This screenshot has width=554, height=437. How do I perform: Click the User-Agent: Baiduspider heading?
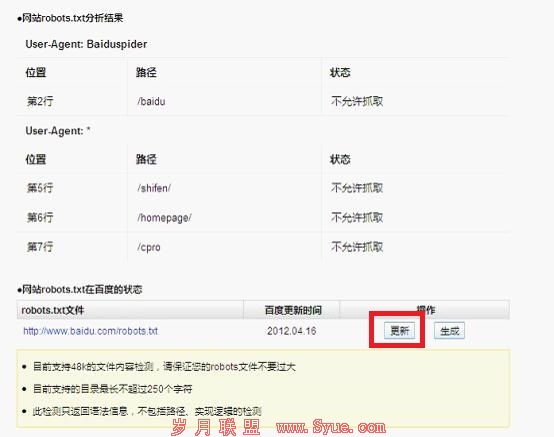coord(86,44)
